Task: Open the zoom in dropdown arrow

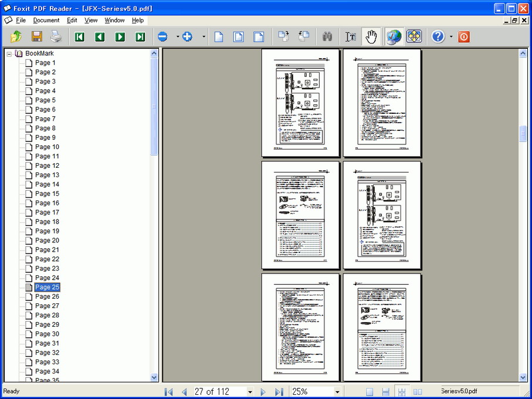Action: coord(204,36)
